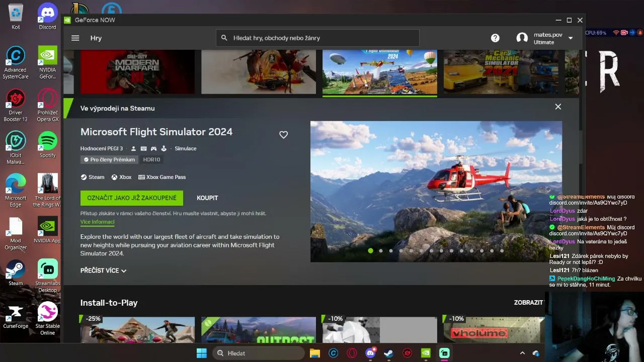Click the Hry page title
Viewport: 644px width, 362px height.
pyautogui.click(x=96, y=38)
